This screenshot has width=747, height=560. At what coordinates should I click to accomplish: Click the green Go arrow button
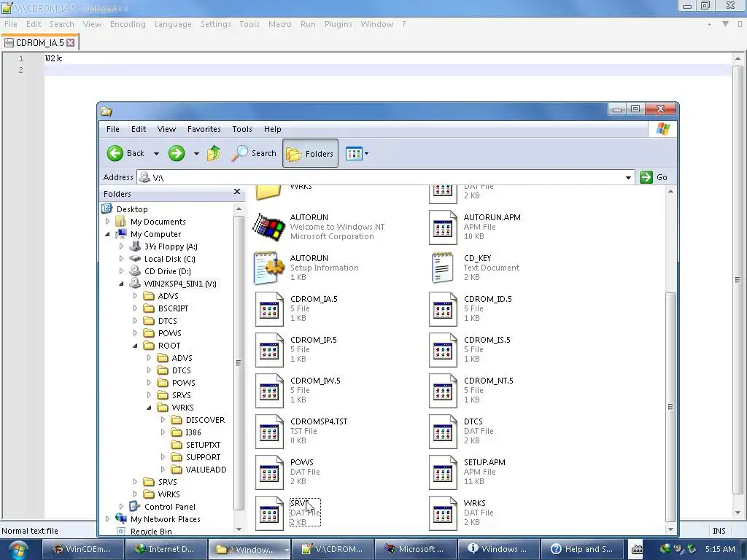646,177
